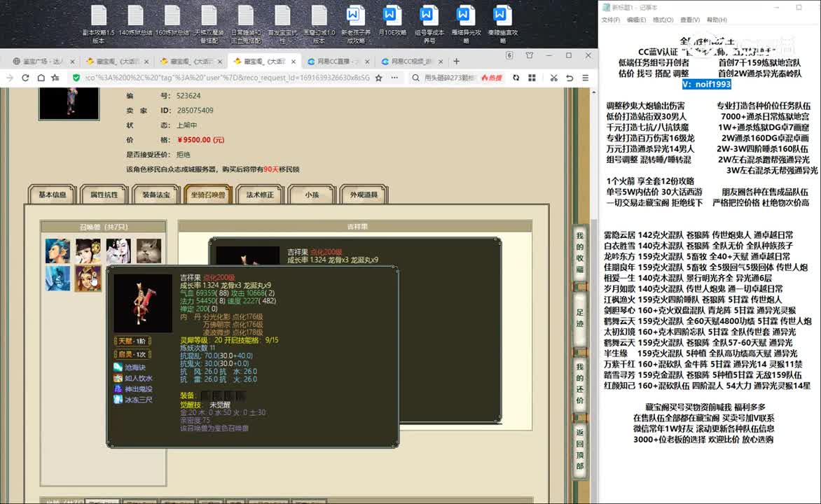821x504 pixels.
Task: Open the 装备法宝 tab
Action: pyautogui.click(x=156, y=195)
